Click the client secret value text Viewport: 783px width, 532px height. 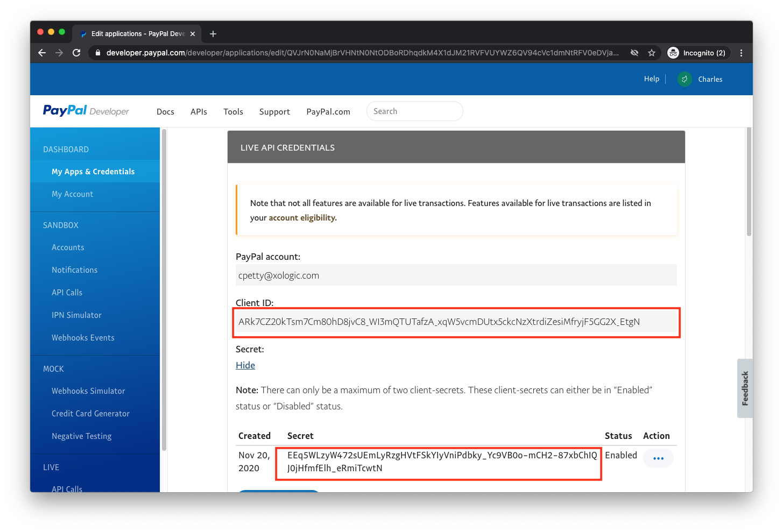pos(442,462)
